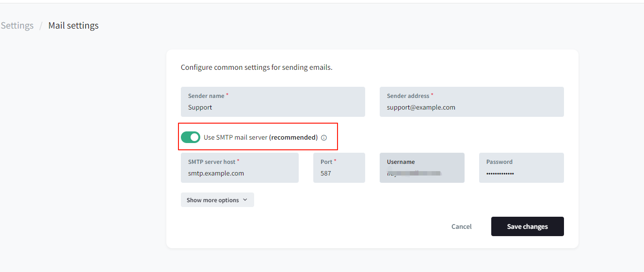The image size is (644, 272).
Task: Click into the SMTP server host field
Action: (240, 168)
